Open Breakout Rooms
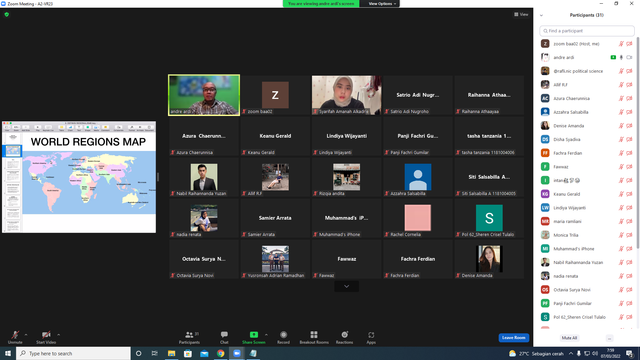 point(314,337)
